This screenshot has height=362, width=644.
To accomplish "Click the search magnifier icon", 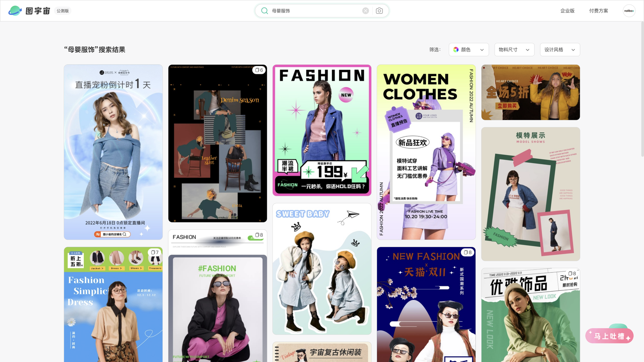I will (264, 11).
